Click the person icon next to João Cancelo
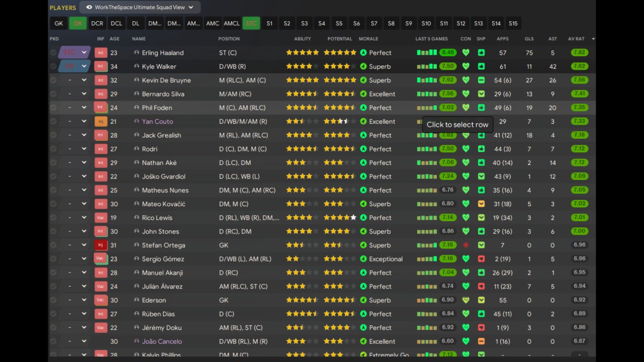 click(x=136, y=341)
